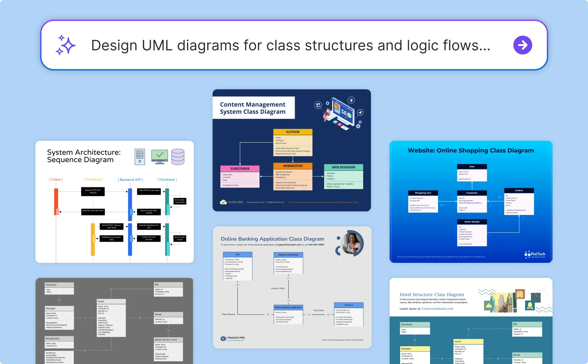Screen dimensions: 588x364
Task: Click the receptionist avatar icon in the hotel banner
Action: pos(530,305)
